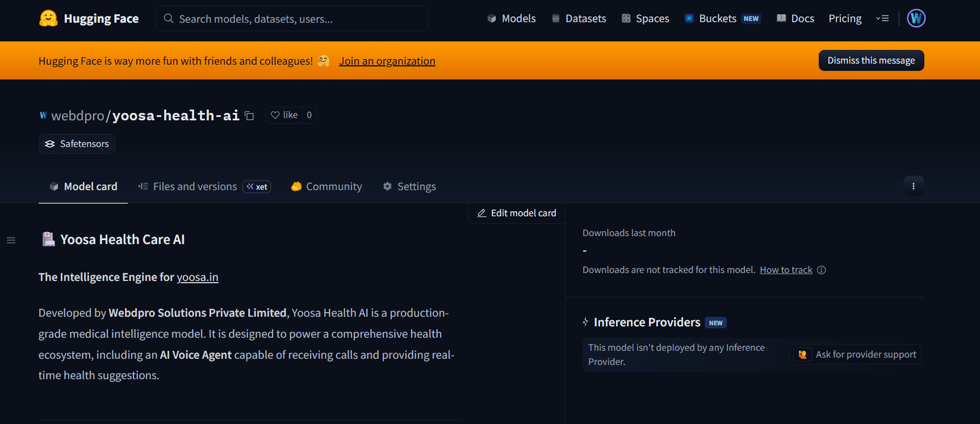Image resolution: width=980 pixels, height=424 pixels.
Task: Click the Hugging Face logo icon
Action: 48,19
